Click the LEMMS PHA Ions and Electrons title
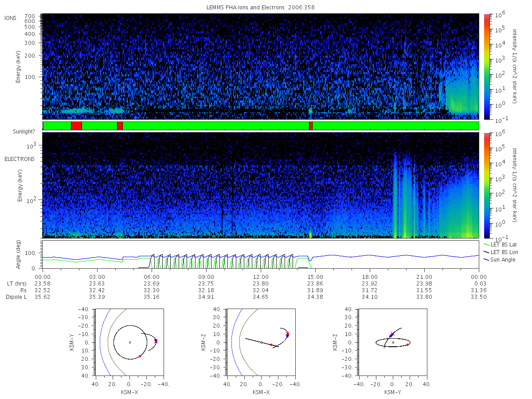This screenshot has width=532, height=399. coord(261,8)
